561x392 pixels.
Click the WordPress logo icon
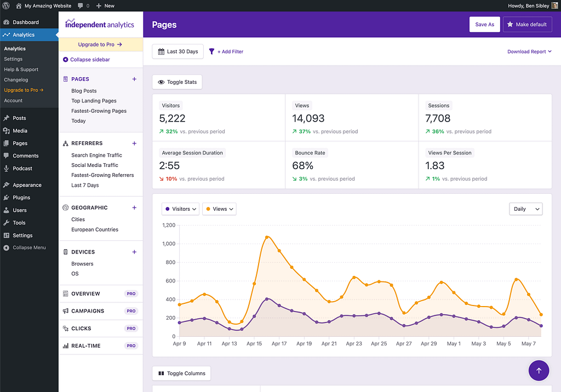click(6, 5)
